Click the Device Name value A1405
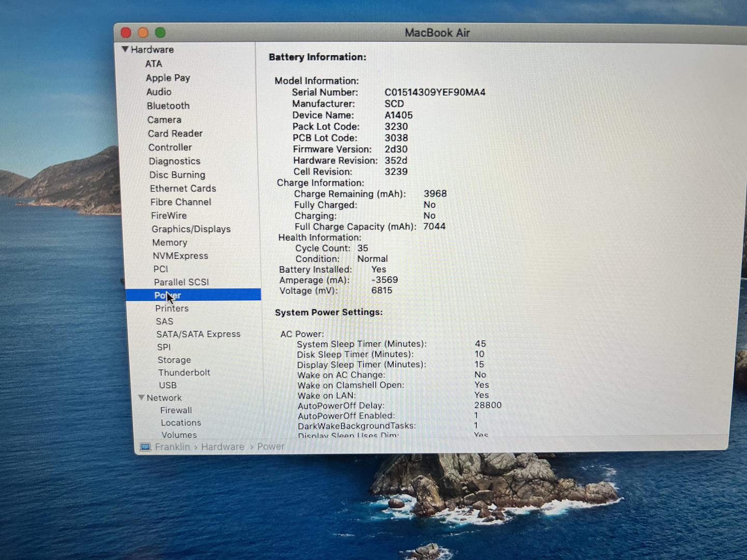Image resolution: width=747 pixels, height=560 pixels. tap(399, 115)
